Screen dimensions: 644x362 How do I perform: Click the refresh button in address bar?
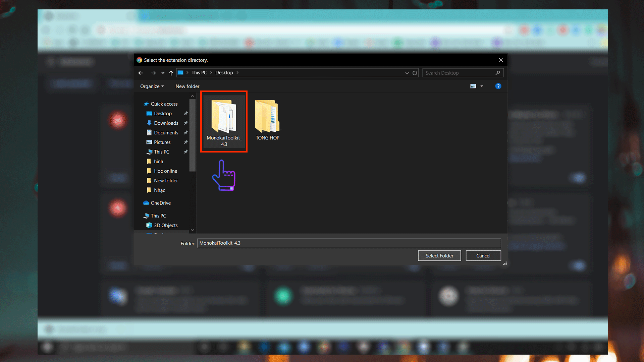[415, 72]
